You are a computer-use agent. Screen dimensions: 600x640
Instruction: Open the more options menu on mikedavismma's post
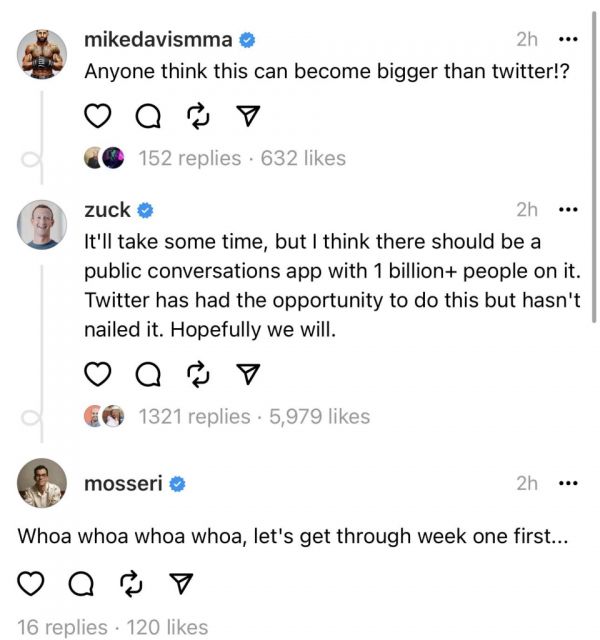(x=568, y=40)
